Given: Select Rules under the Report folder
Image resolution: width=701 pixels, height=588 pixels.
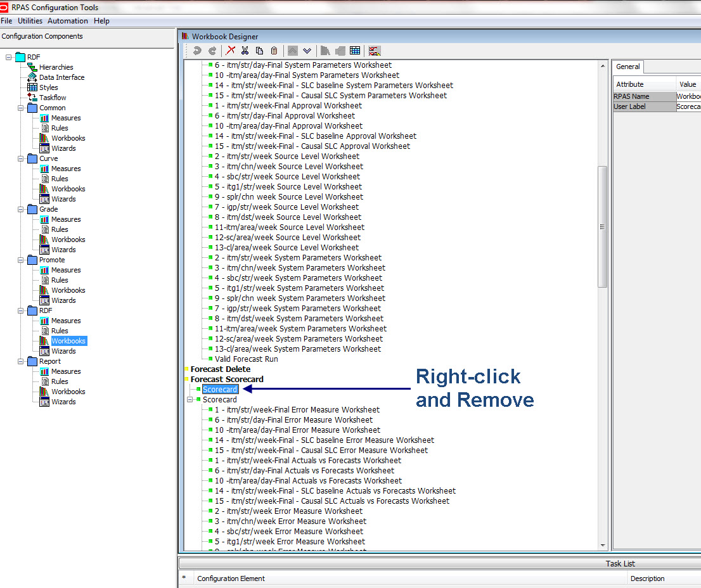Looking at the screenshot, I should click(x=60, y=381).
